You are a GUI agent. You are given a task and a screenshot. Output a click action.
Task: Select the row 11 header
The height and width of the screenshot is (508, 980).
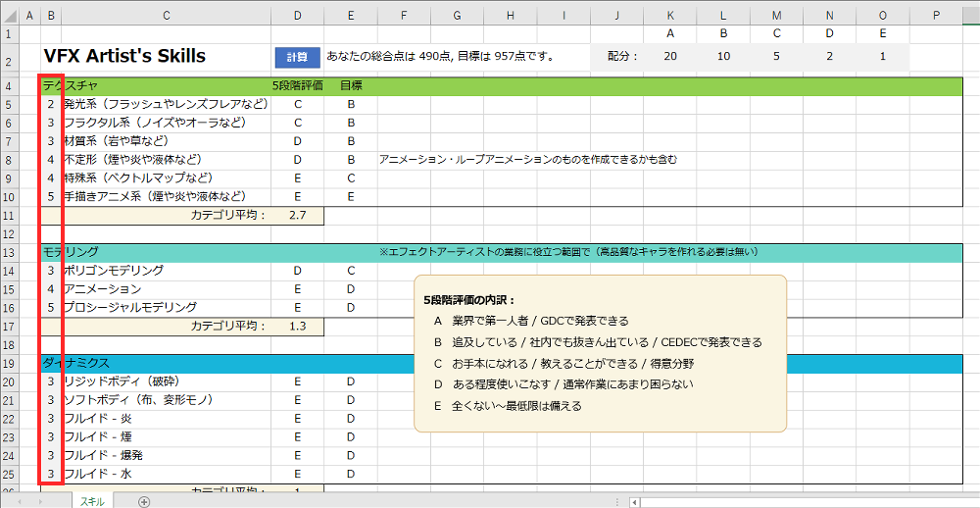(x=10, y=216)
